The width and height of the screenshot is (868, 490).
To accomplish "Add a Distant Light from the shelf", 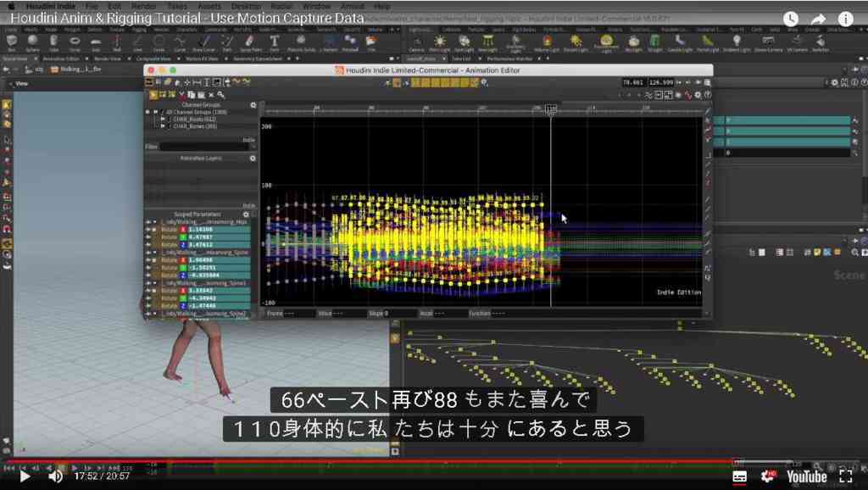I will click(x=576, y=42).
